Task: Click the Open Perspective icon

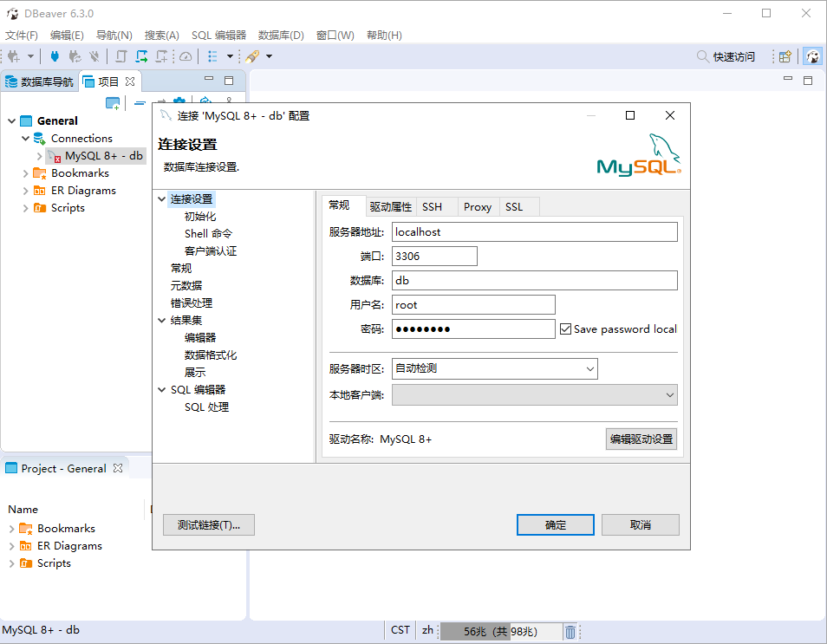Action: (785, 56)
